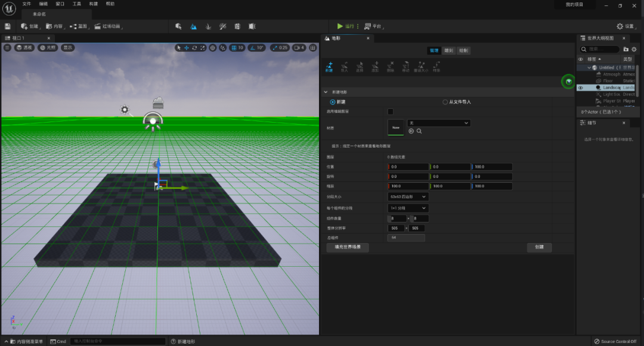Collapse 新建地形 section header arrow
This screenshot has height=346, width=644.
click(x=326, y=92)
